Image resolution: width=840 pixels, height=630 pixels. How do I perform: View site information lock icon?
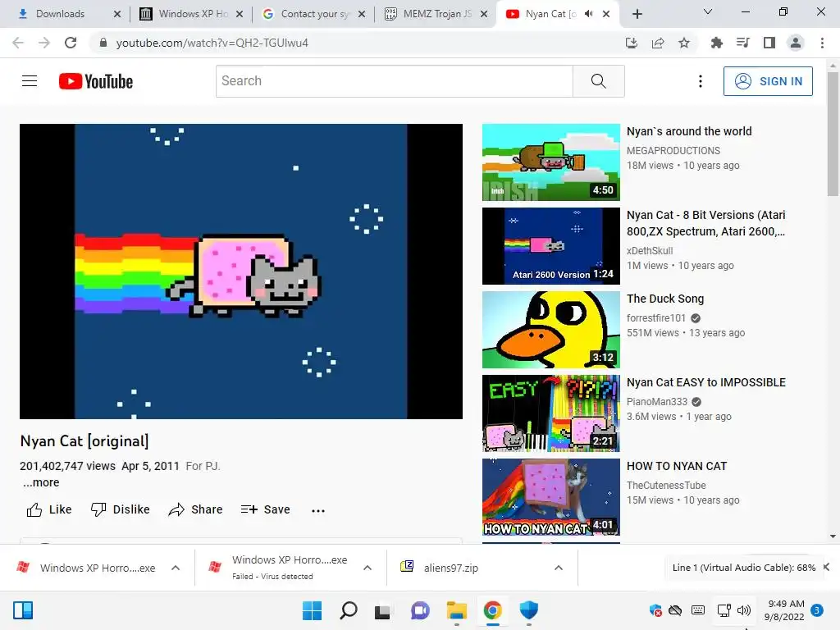(103, 43)
